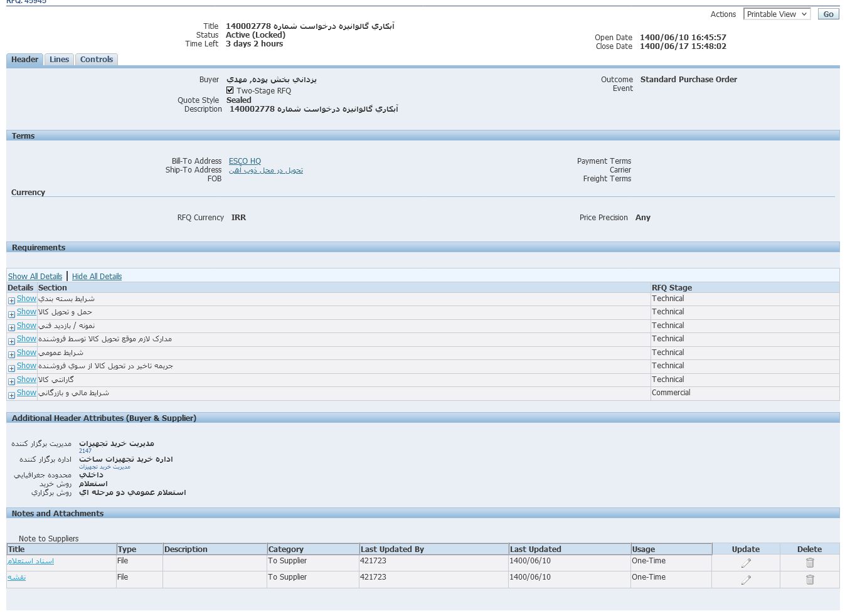Delete first attachment using trash icon
This screenshot has width=845, height=616.
(809, 563)
